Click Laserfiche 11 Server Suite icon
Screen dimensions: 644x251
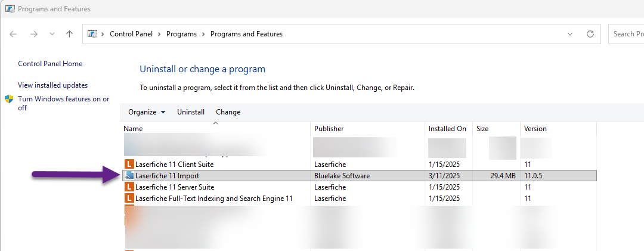129,187
